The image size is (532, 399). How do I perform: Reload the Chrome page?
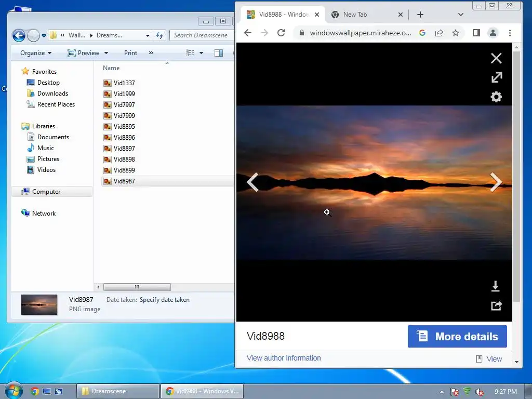281,33
